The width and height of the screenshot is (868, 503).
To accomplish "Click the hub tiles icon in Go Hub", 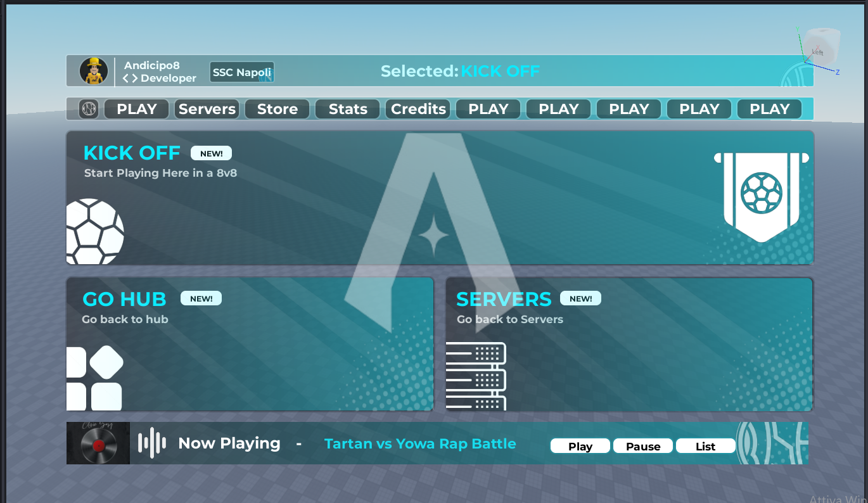I will coord(95,378).
